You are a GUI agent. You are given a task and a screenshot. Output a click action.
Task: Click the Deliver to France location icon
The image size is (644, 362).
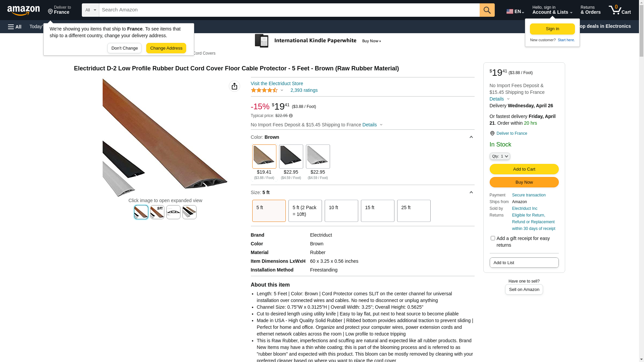coord(492,133)
